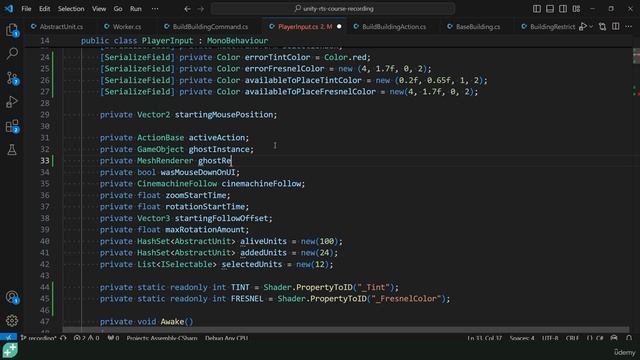Open notifications bell in status bar

pyautogui.click(x=629, y=338)
